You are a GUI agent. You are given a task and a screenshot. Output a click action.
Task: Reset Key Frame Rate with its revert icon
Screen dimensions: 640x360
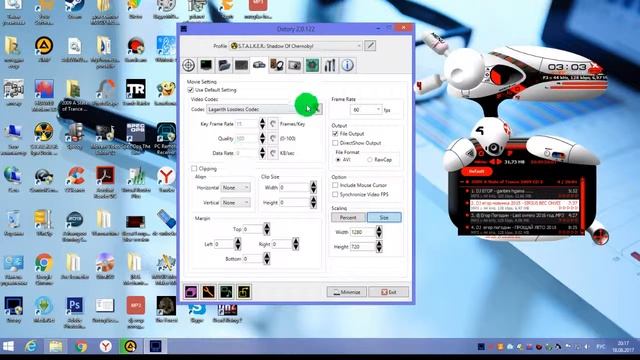point(273,124)
